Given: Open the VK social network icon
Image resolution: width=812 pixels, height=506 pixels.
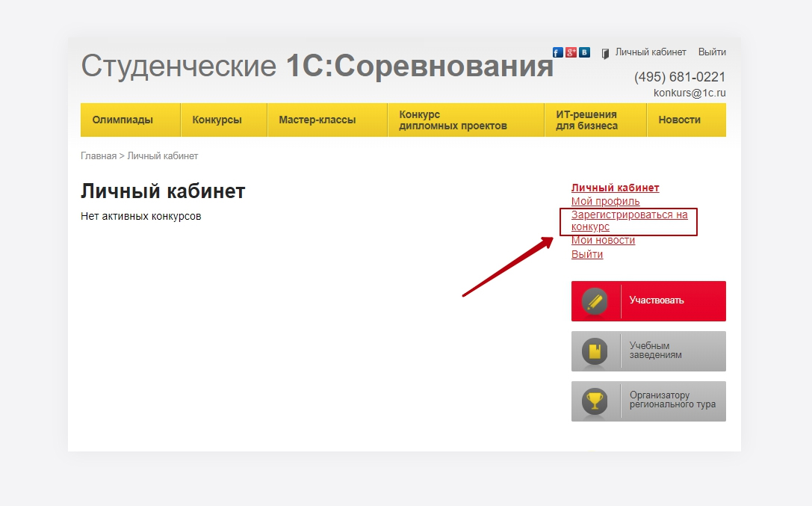Looking at the screenshot, I should [x=584, y=52].
